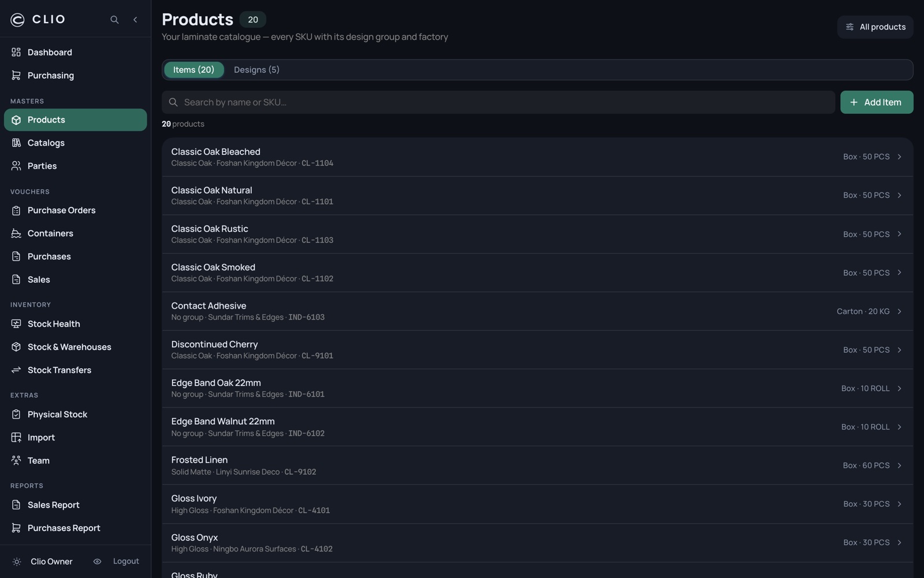The width and height of the screenshot is (924, 578).
Task: Open the Parties people icon
Action: click(16, 166)
